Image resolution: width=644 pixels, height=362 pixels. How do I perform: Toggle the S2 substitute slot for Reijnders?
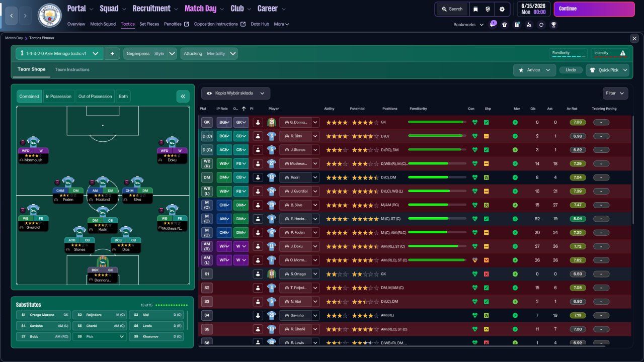(207, 288)
